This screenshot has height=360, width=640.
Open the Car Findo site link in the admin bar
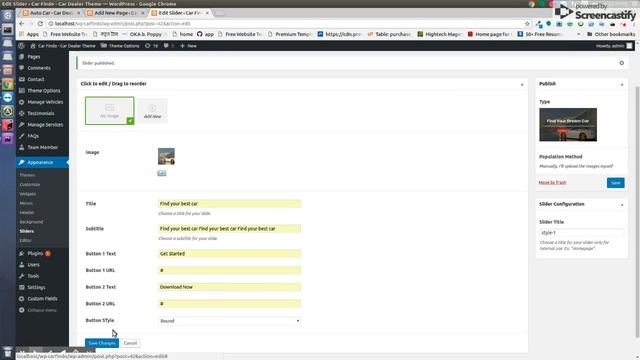[x=62, y=46]
